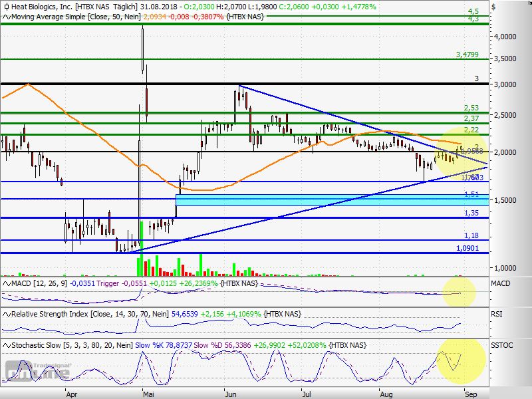Image resolution: width=532 pixels, height=399 pixels.
Task: Click the Stochastic Slow wave icon
Action: coord(7,345)
